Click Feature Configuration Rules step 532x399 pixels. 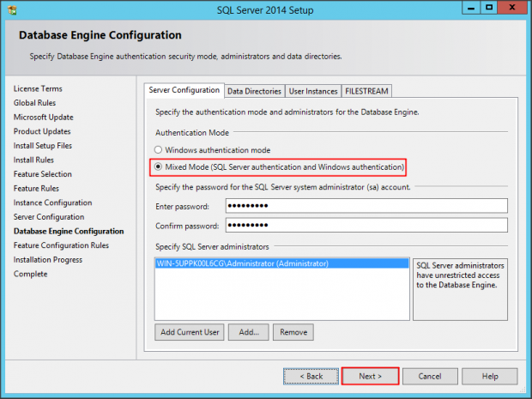[x=61, y=245]
